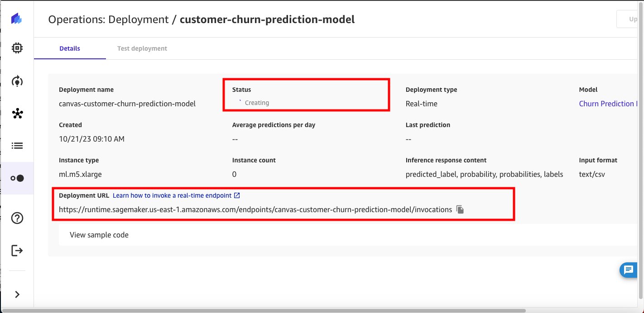Click the created date 10/21/23 09:10 AM
The image size is (644, 313).
(x=91, y=139)
